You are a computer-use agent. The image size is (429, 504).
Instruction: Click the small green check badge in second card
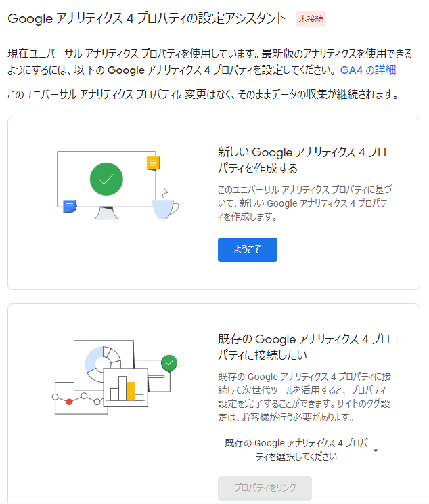click(x=169, y=363)
